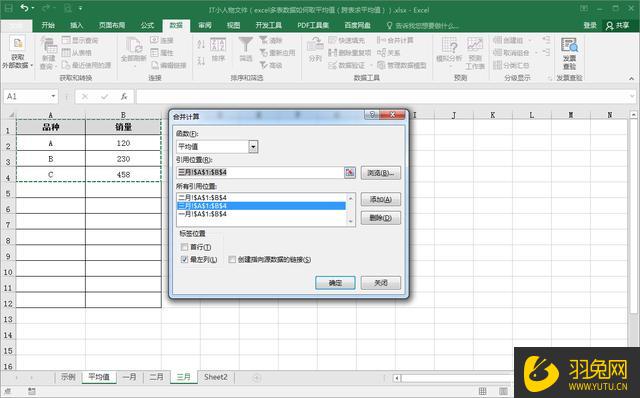The image size is (640, 398).
Task: Click the collapse-dialog range selector icon
Action: click(350, 173)
